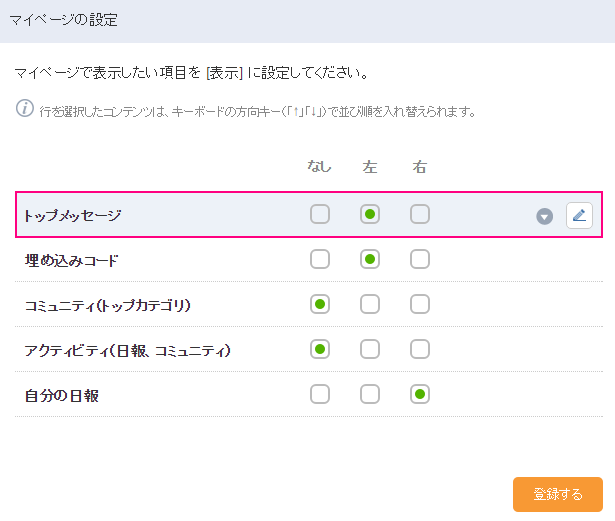Set コミュニティ(トップカテゴリ) to 左
Viewport: 615px width, 521px height.
370,304
